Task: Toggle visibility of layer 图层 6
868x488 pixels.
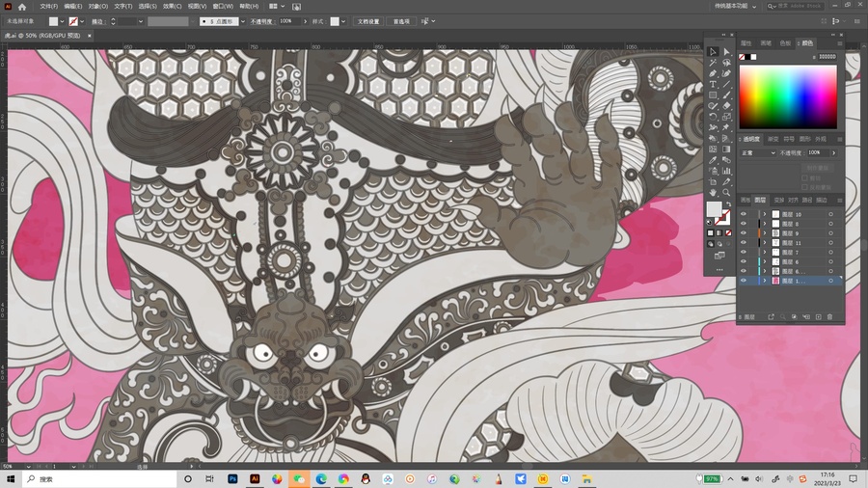Action: coord(744,261)
